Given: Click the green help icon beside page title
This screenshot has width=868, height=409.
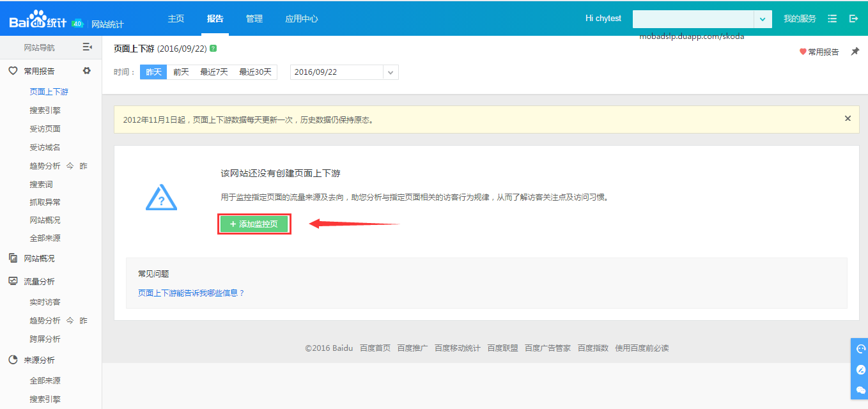Looking at the screenshot, I should [x=213, y=49].
